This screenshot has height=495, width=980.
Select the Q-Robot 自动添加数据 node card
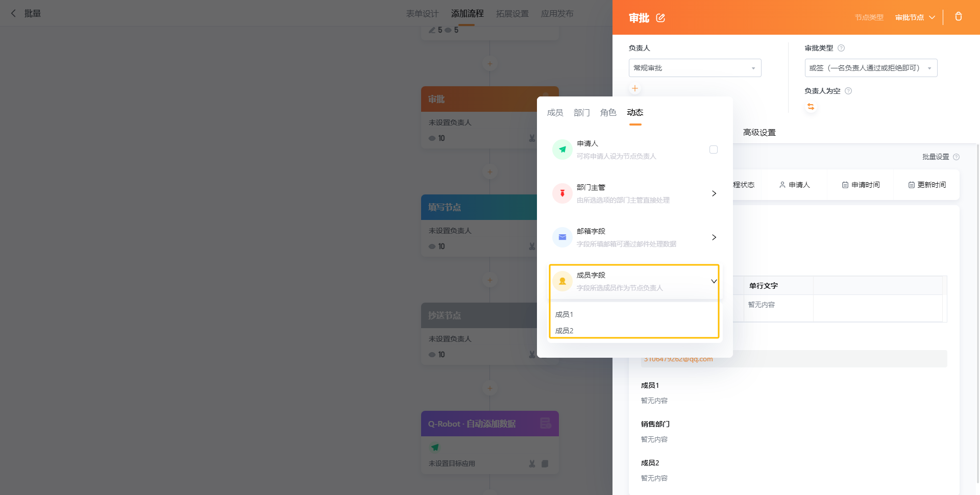click(490, 442)
